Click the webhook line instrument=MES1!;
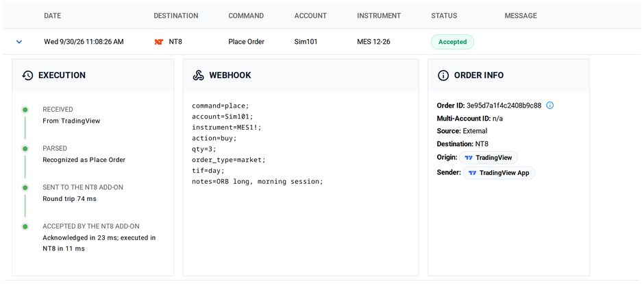 pos(227,128)
